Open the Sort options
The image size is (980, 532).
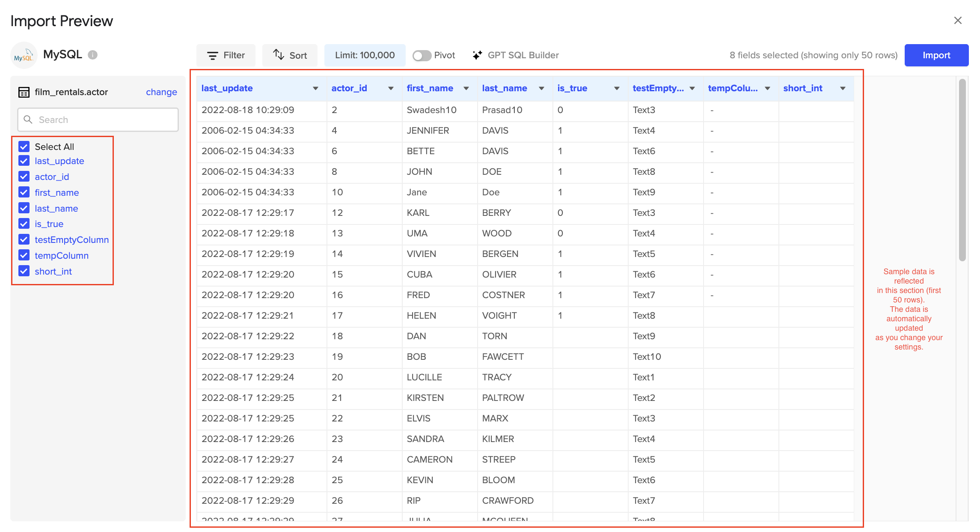290,55
